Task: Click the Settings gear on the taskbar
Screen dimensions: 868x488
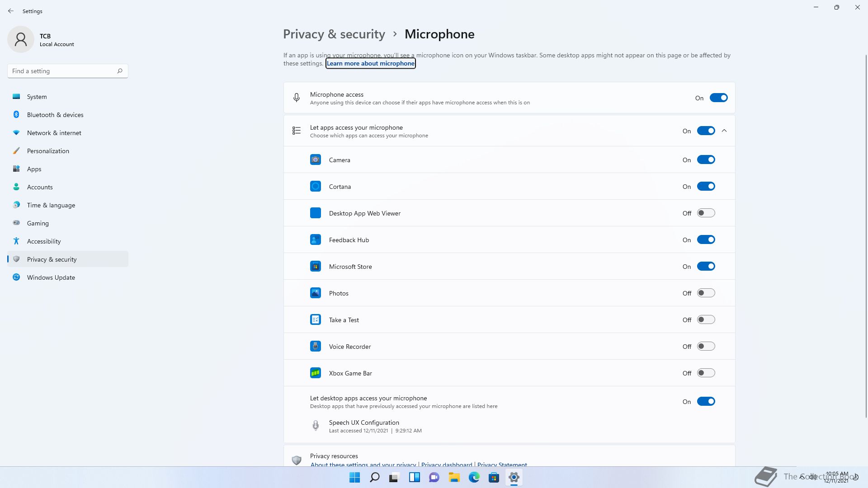Action: [x=514, y=477]
